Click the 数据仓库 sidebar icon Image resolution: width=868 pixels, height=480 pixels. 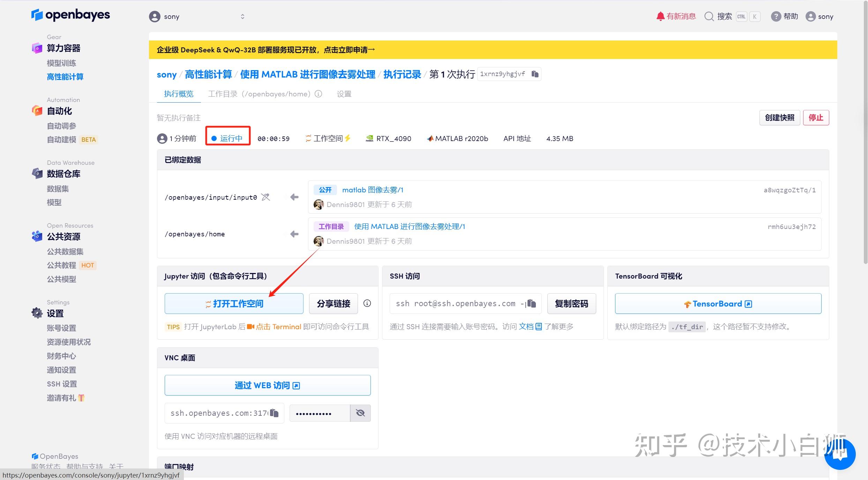click(37, 173)
